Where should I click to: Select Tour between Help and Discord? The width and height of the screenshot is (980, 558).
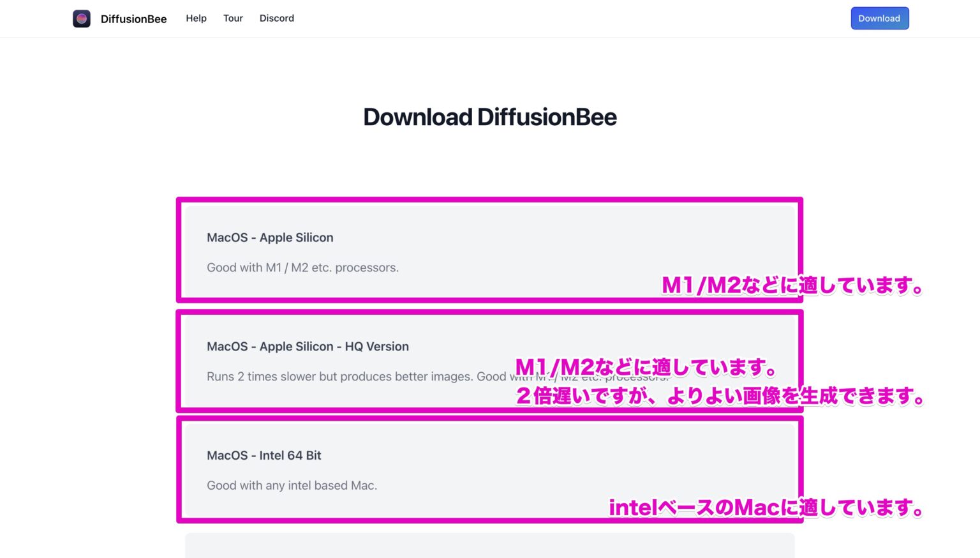point(232,18)
